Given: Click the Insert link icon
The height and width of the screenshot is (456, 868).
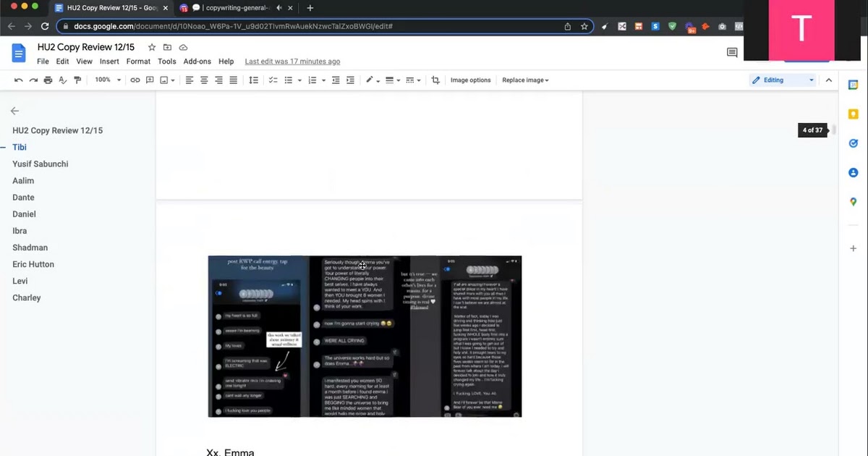Looking at the screenshot, I should [135, 80].
